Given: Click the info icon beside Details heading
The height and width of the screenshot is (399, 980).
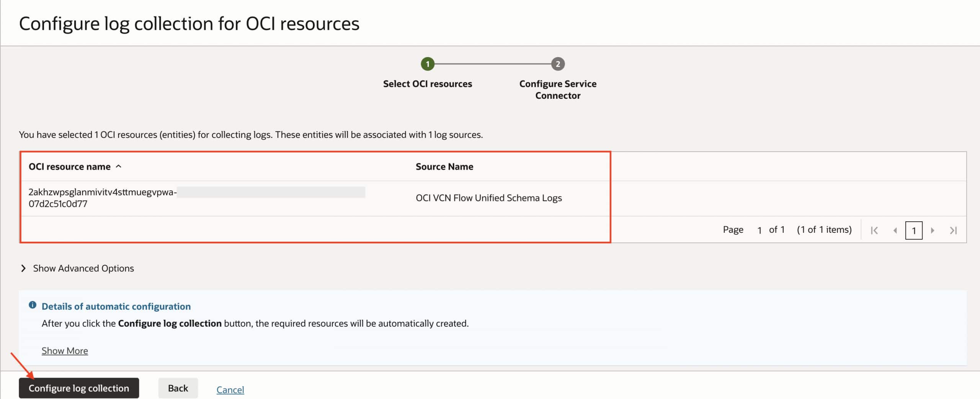Looking at the screenshot, I should coord(33,305).
